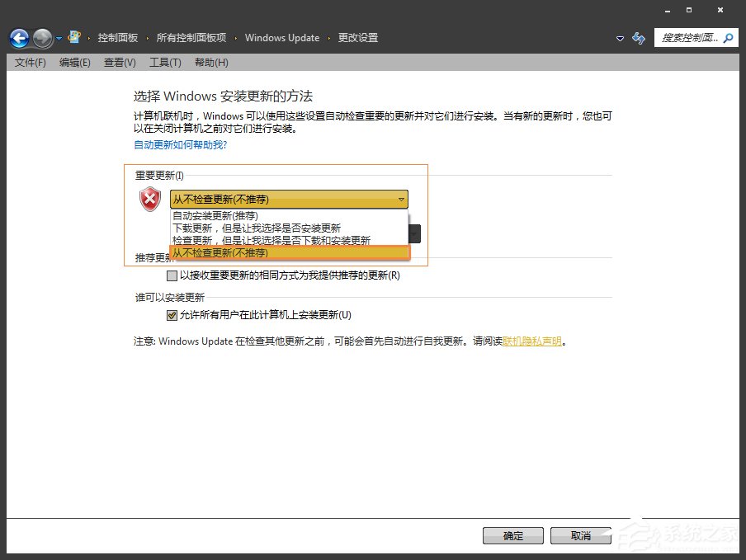
Task: Open the 工具 menu
Action: coord(165,62)
